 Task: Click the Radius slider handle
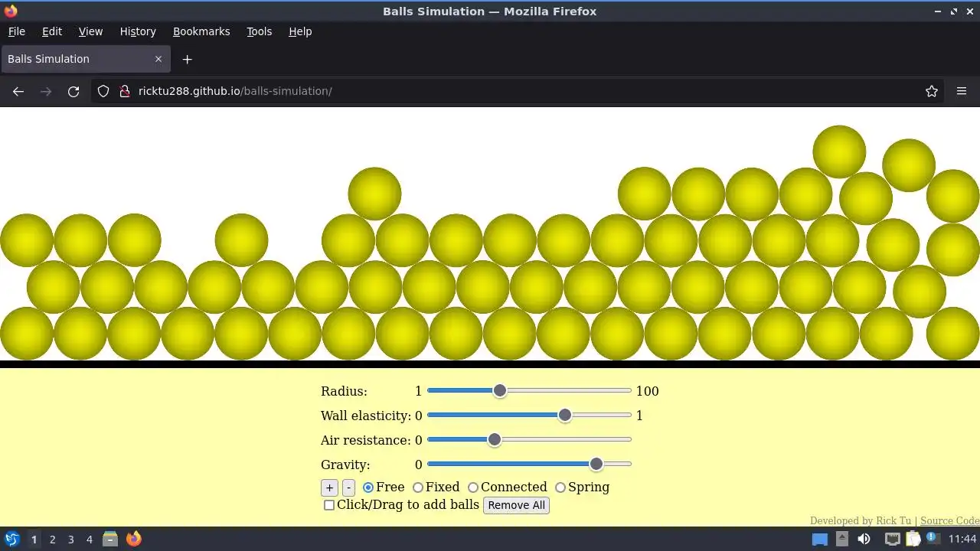(x=500, y=391)
